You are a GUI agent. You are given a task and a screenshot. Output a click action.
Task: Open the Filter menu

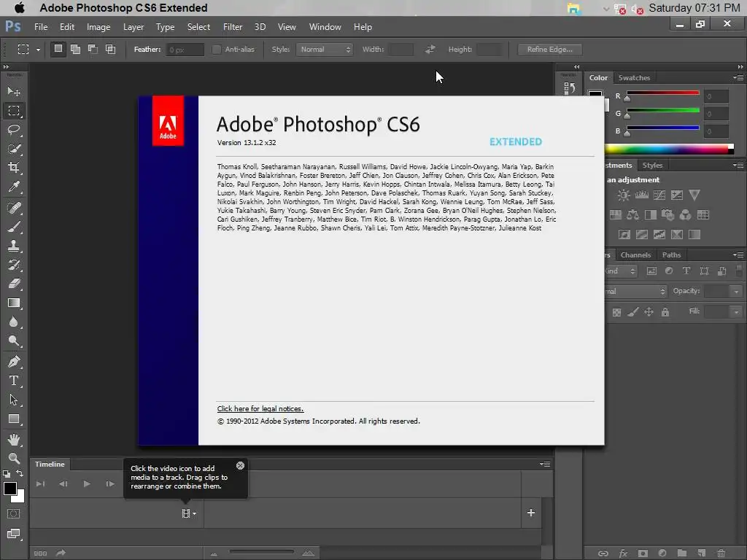point(233,27)
